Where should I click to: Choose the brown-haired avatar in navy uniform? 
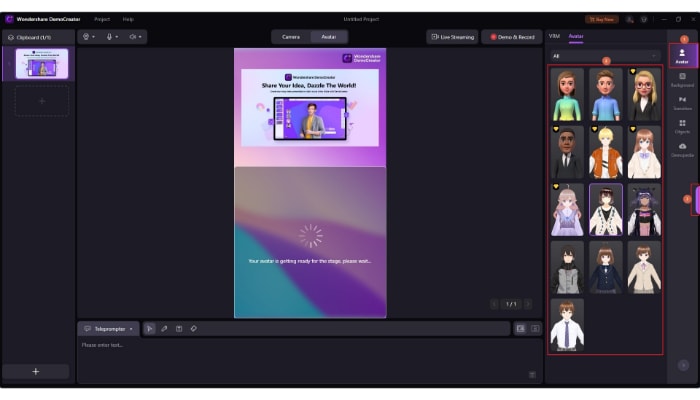click(605, 267)
